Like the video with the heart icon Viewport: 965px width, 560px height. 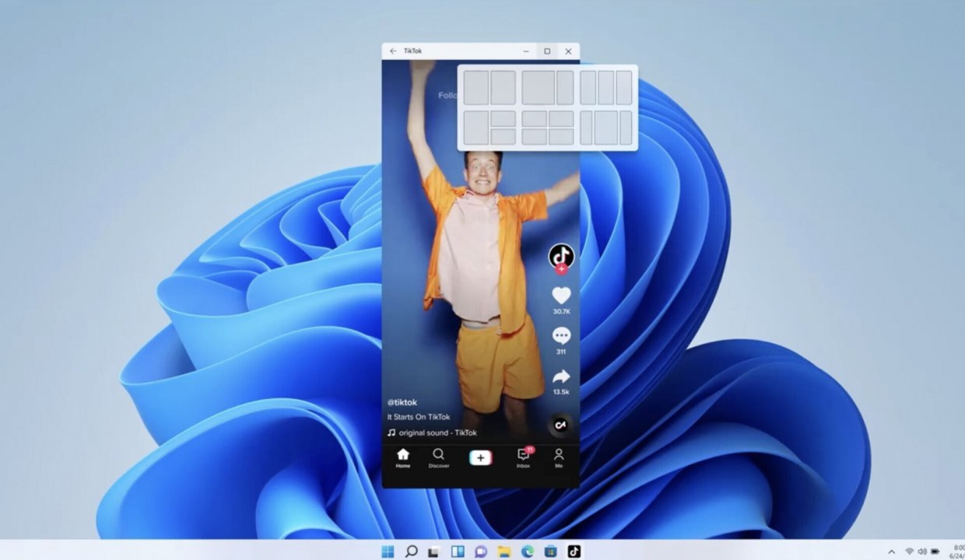click(x=561, y=296)
